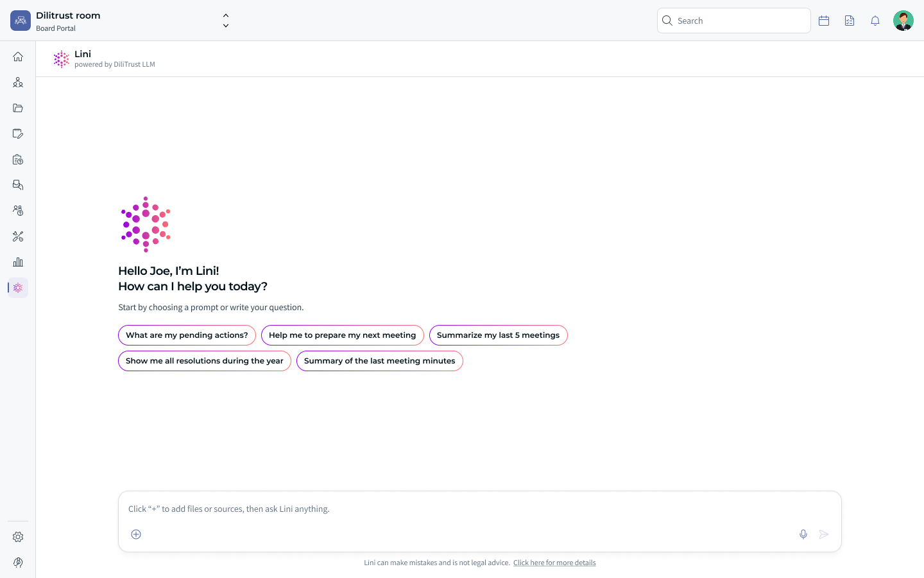
Task: Click the 'Dilitrust room' title text
Action: pyautogui.click(x=68, y=15)
